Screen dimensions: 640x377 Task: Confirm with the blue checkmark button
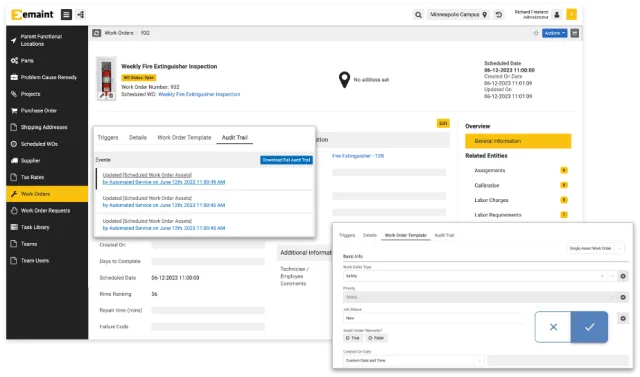tap(589, 327)
